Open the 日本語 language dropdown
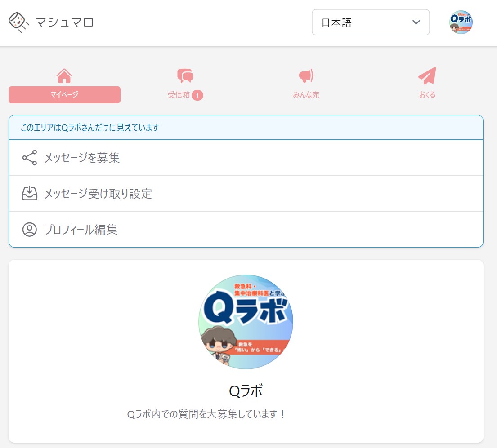Screen dimensions: 497x448 371,22
